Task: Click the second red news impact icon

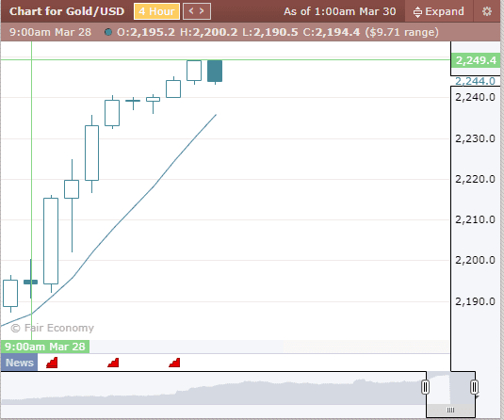Action: [x=113, y=363]
